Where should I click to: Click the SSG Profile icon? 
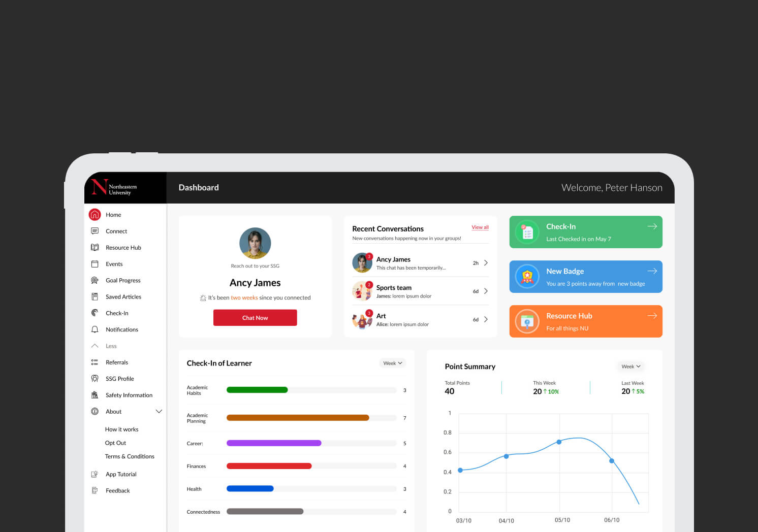click(94, 378)
